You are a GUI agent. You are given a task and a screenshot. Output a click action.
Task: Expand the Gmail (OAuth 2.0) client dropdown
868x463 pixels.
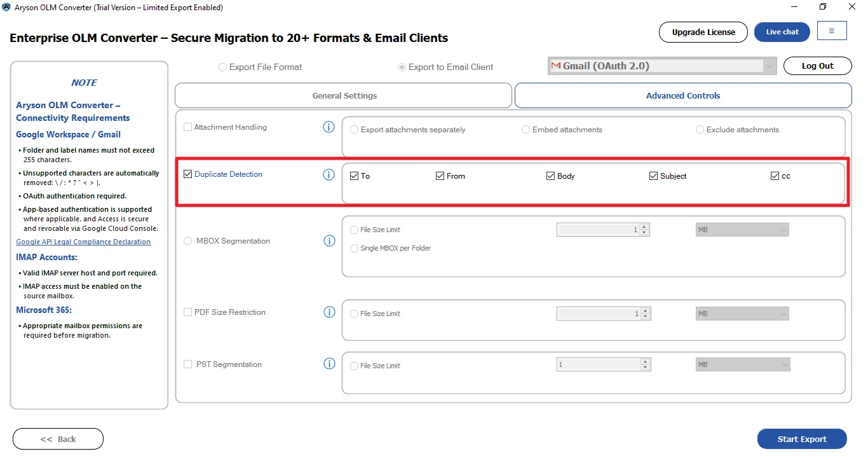point(770,66)
